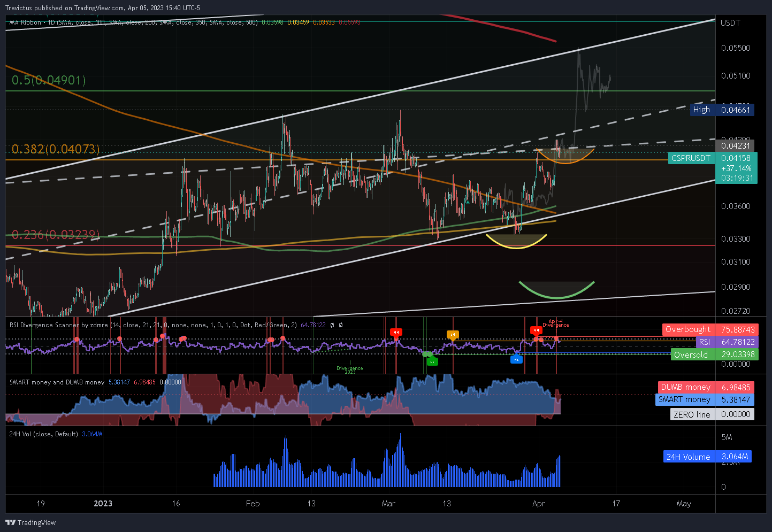772x532 pixels.
Task: Click the 24H Volume label
Action: (x=688, y=457)
